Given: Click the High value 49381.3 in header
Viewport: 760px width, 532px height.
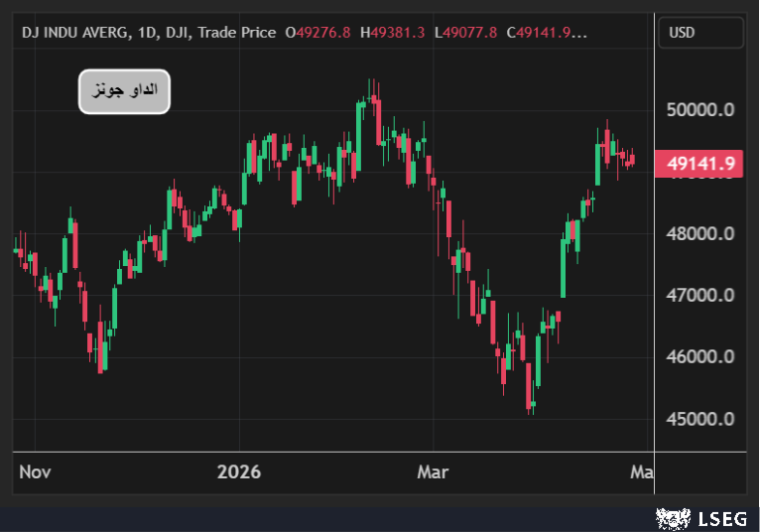Looking at the screenshot, I should pos(397,33).
